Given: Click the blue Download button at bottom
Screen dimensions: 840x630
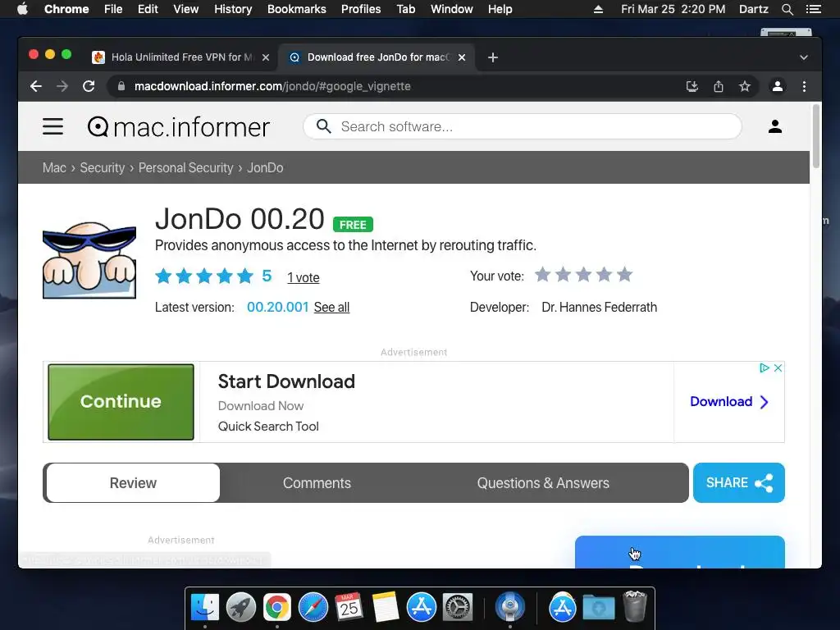Looking at the screenshot, I should coord(680,552).
